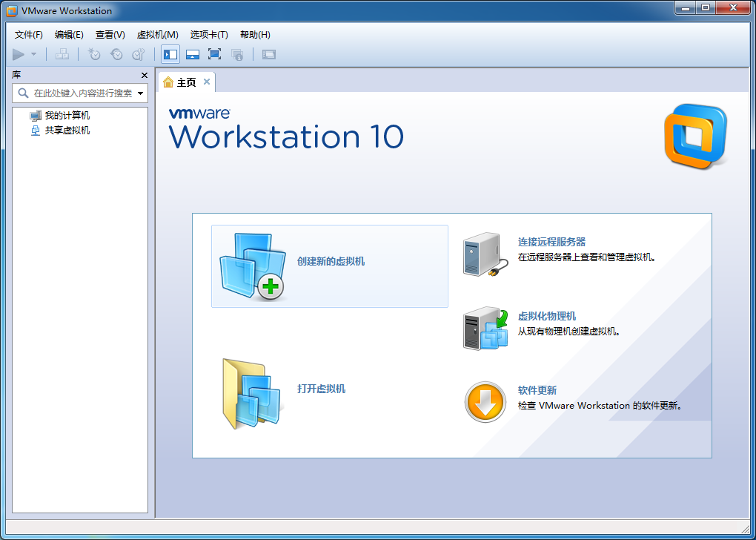Switch to the 主页 tab

pyautogui.click(x=186, y=82)
